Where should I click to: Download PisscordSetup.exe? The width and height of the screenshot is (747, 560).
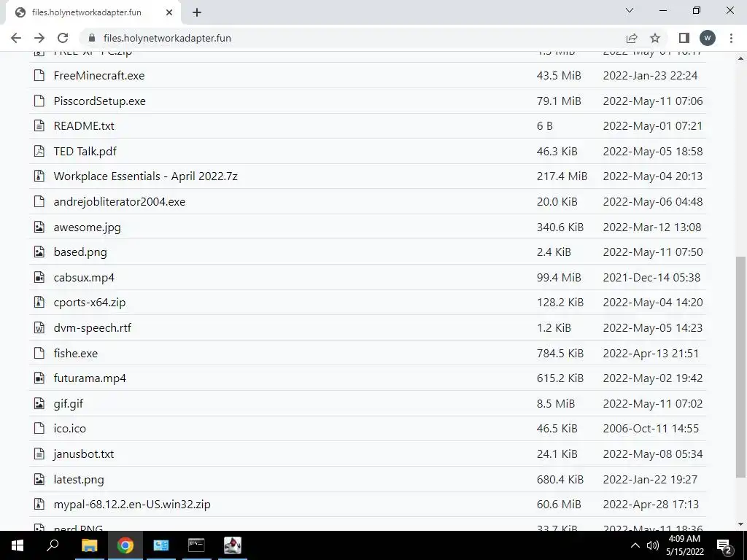point(99,101)
